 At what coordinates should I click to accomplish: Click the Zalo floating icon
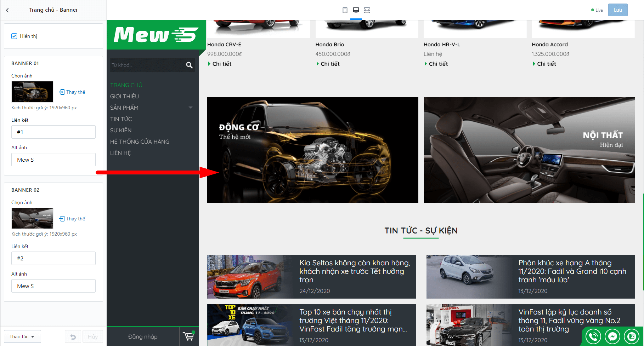[x=632, y=336]
